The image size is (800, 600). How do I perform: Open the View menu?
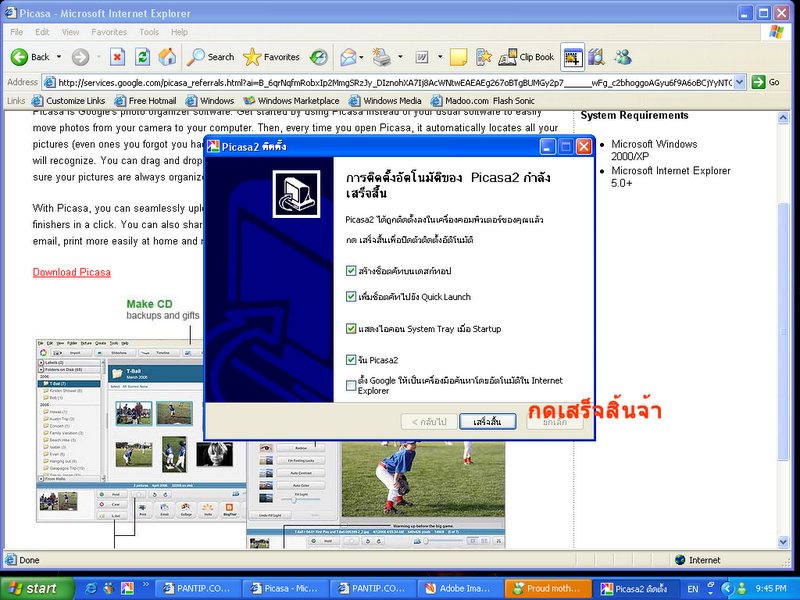click(x=70, y=32)
